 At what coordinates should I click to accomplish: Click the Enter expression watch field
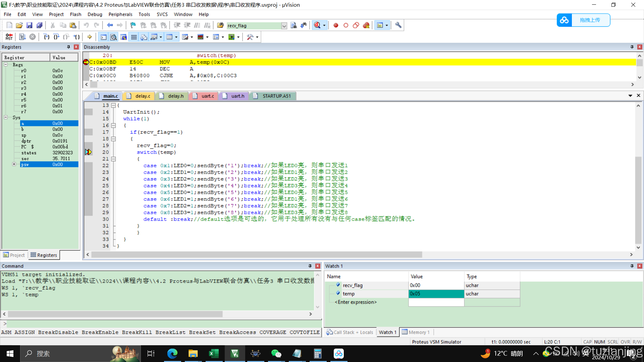[356, 302]
